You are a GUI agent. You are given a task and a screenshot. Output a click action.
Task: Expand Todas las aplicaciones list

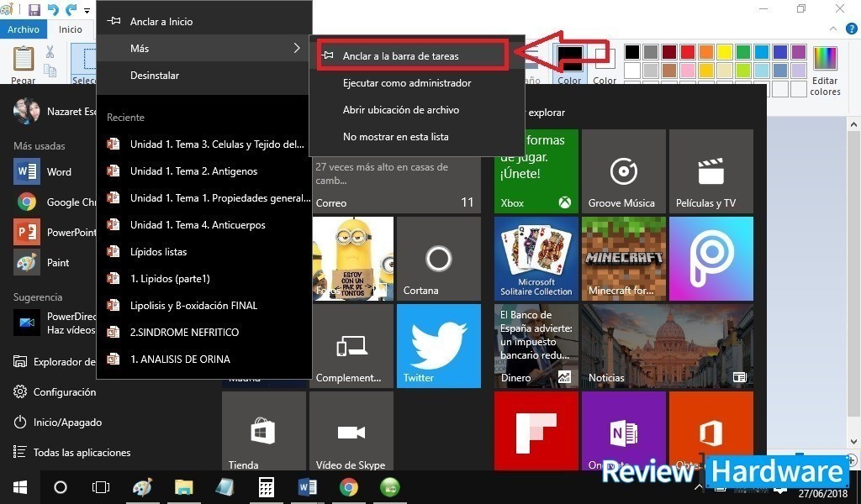point(82,453)
